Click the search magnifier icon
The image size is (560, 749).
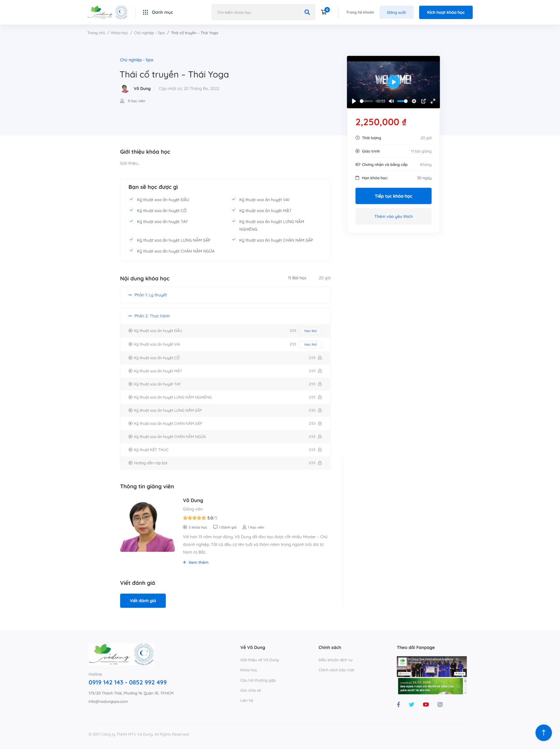(x=307, y=12)
